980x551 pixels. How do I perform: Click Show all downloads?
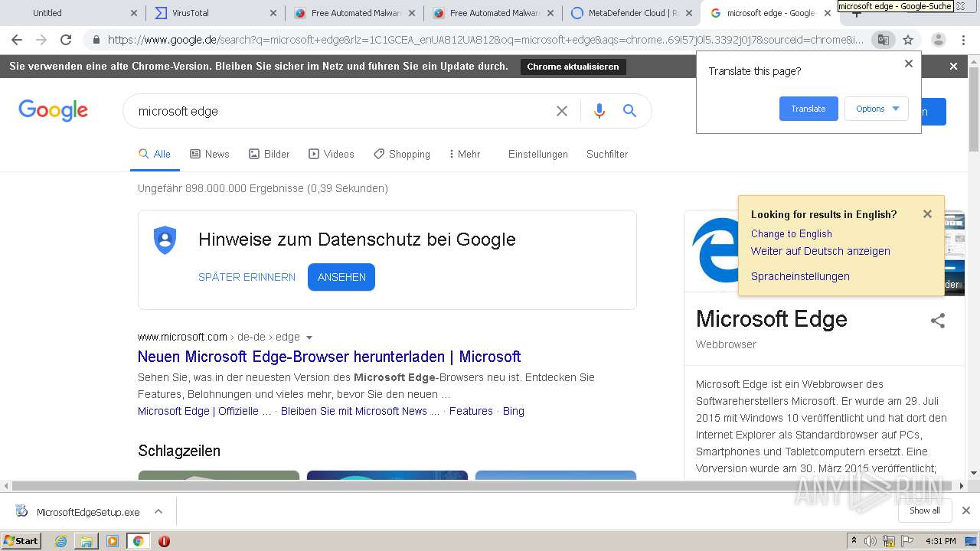pos(924,510)
